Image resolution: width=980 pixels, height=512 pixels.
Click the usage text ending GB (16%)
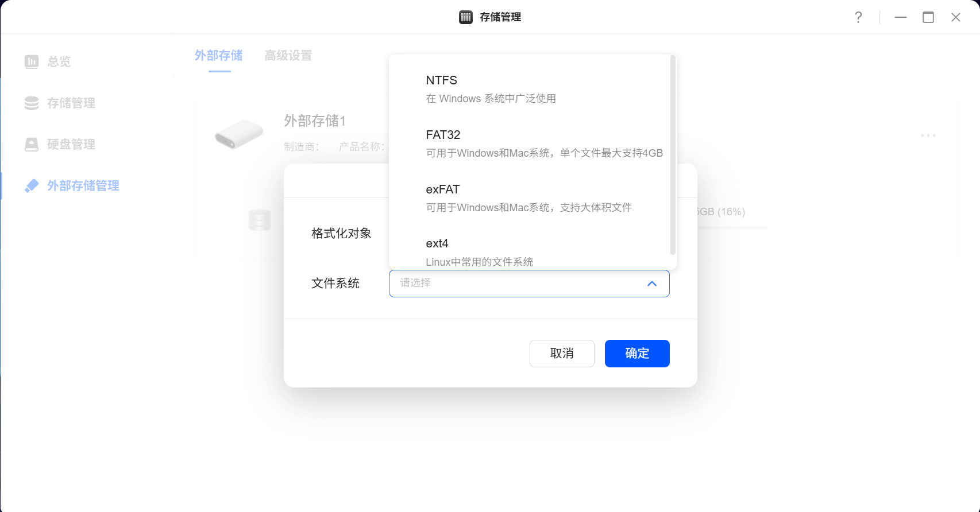(x=721, y=212)
